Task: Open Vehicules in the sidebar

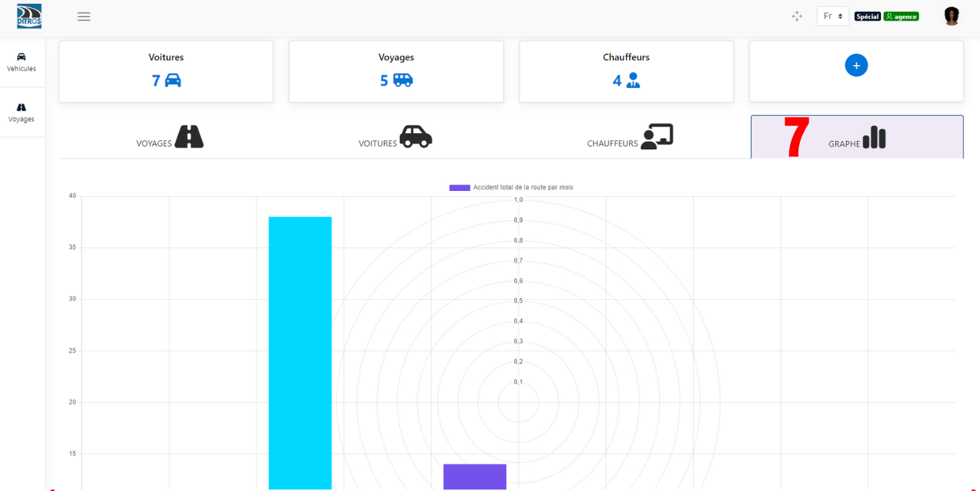Action: (x=21, y=62)
